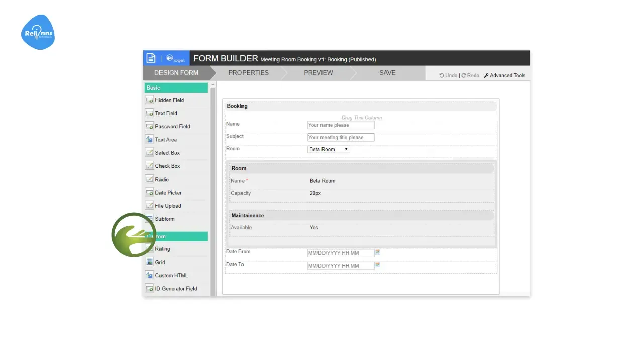Pick the Date Picker element icon
The width and height of the screenshot is (644, 345).
pos(149,192)
